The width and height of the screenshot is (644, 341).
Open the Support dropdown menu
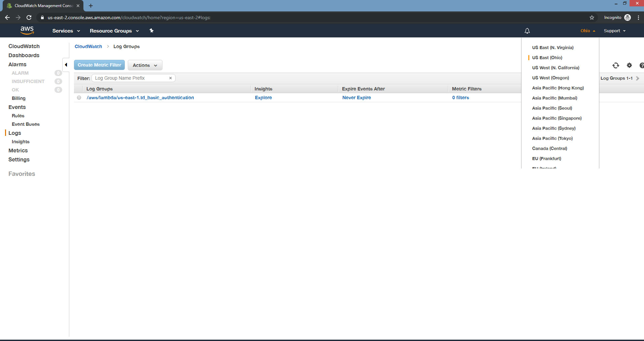click(x=615, y=31)
